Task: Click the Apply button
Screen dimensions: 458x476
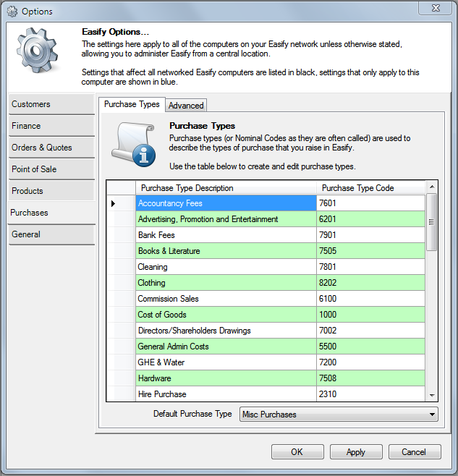Action: [x=356, y=452]
